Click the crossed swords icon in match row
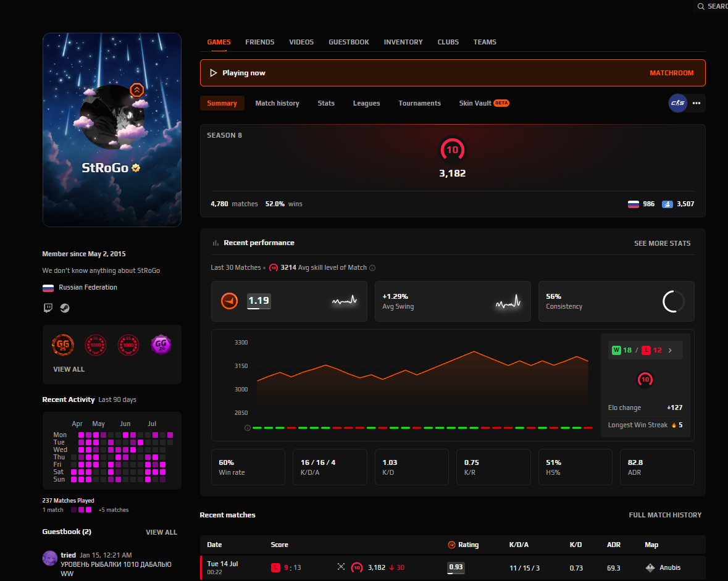The image size is (728, 581). [x=341, y=567]
